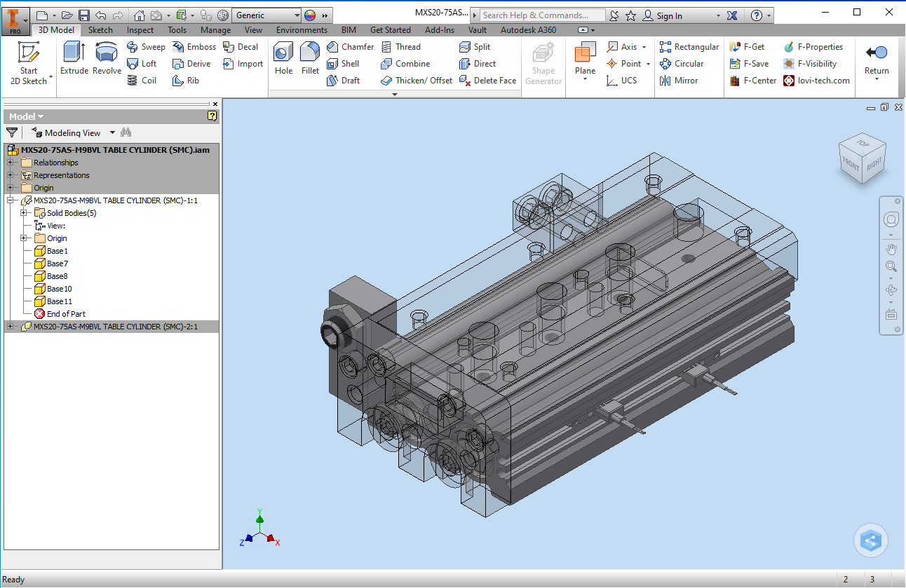
Task: Open the appearance color wheel picker
Action: coord(310,15)
